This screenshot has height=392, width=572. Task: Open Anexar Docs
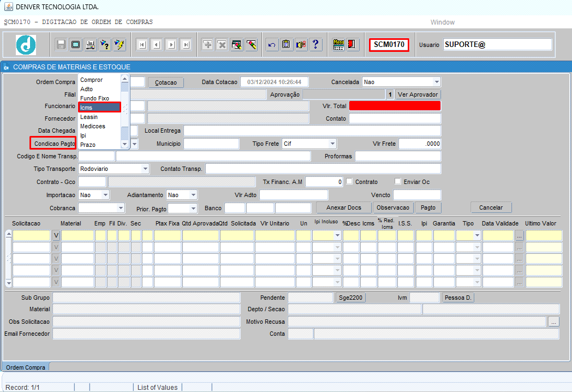tap(344, 207)
